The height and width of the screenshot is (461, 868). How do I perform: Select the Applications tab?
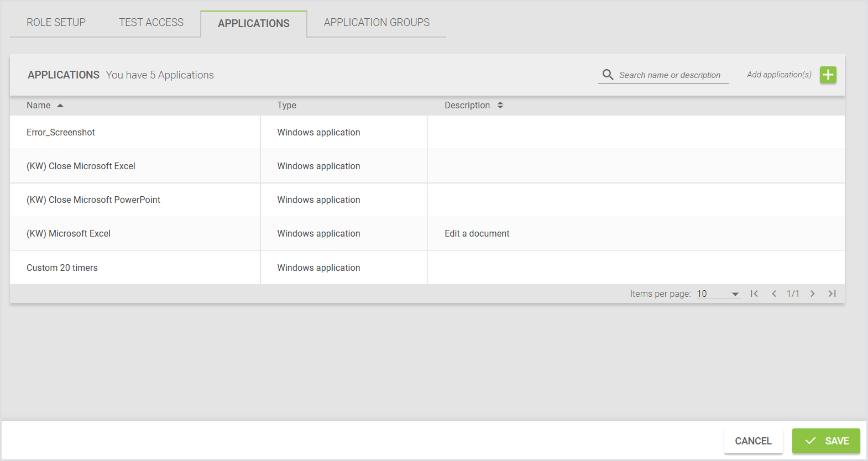click(x=253, y=24)
